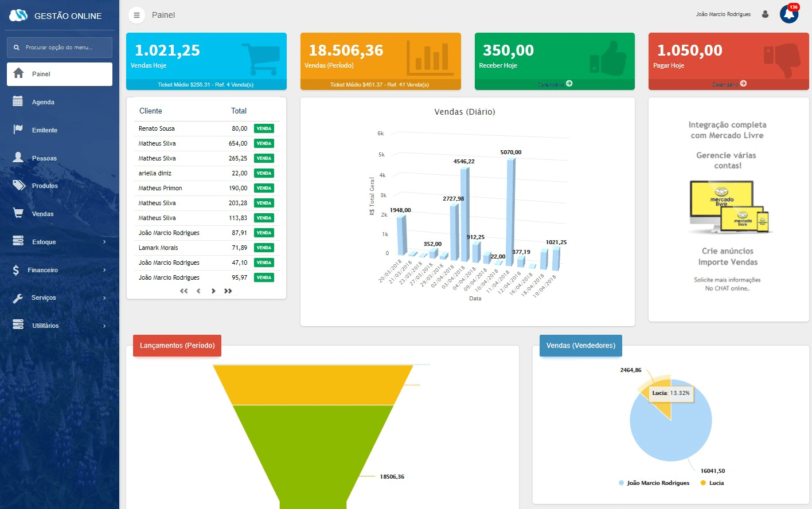This screenshot has height=509, width=812.
Task: Toggle the sidebar with the hamburger button
Action: point(136,15)
